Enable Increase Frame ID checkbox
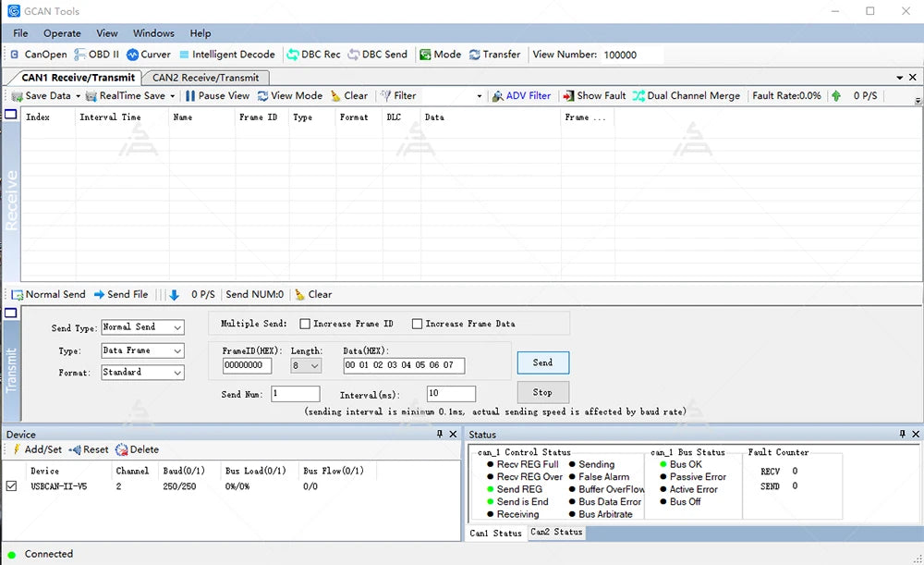The width and height of the screenshot is (924, 565). click(x=305, y=324)
